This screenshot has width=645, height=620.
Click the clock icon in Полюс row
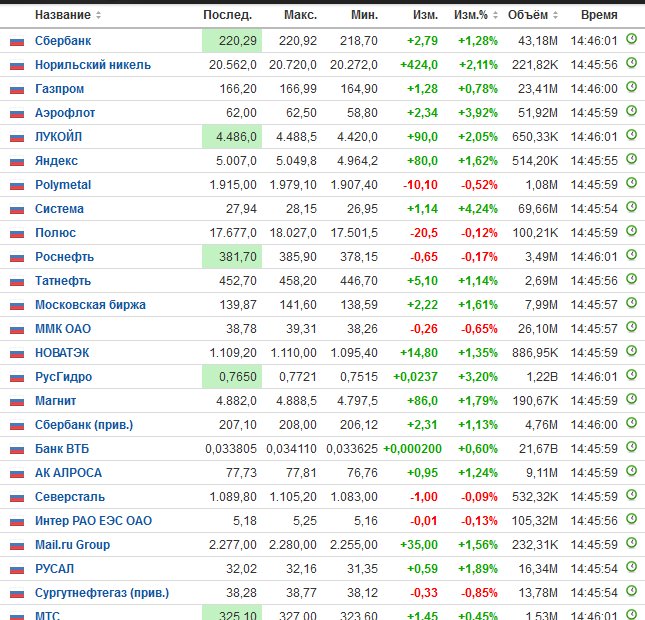pyautogui.click(x=631, y=231)
